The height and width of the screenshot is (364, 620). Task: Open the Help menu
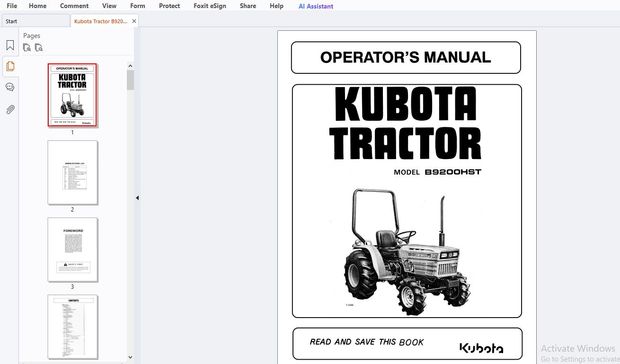[276, 6]
